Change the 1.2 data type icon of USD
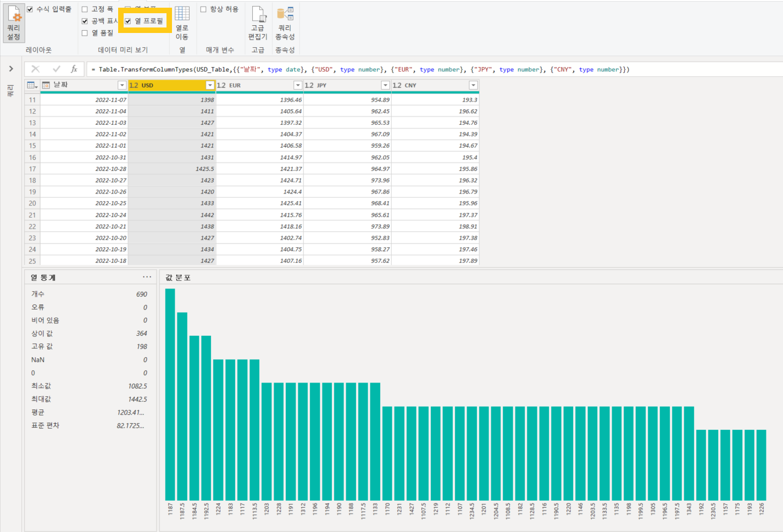 [x=134, y=85]
